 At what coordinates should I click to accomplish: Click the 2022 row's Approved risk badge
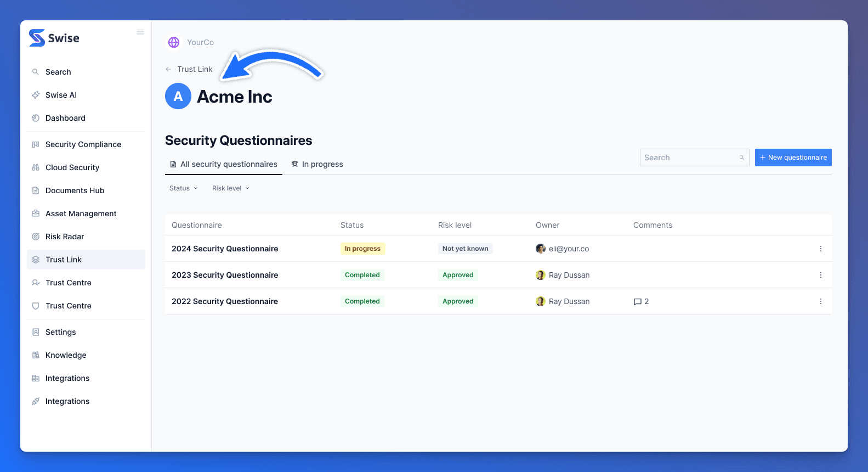[x=458, y=301]
